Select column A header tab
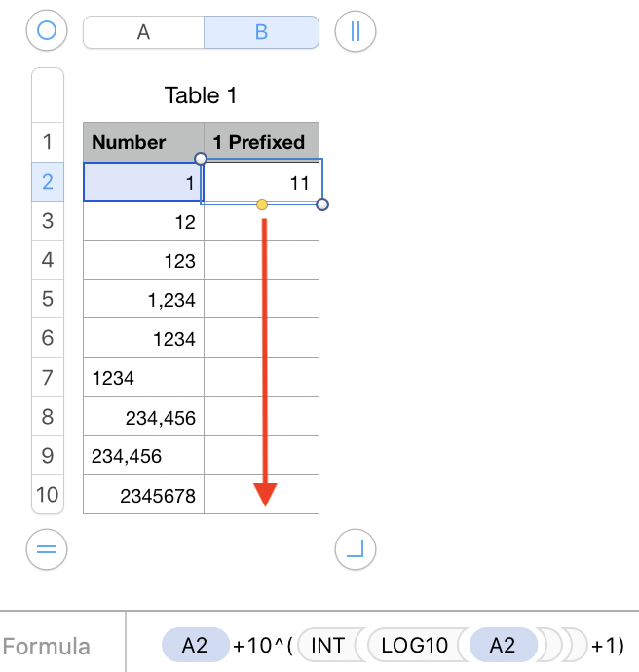Image resolution: width=639 pixels, height=672 pixels. click(x=144, y=31)
